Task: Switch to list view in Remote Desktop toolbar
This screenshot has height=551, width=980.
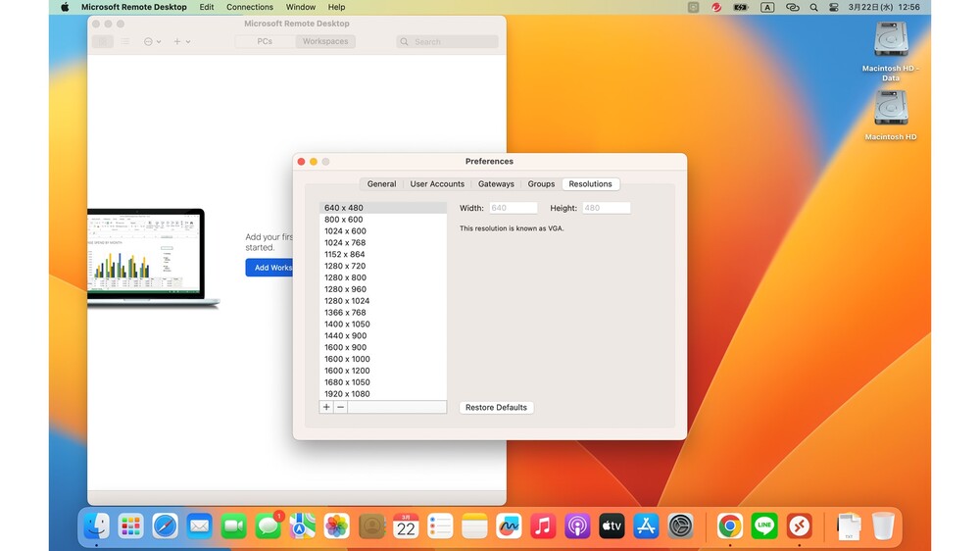Action: tap(125, 42)
